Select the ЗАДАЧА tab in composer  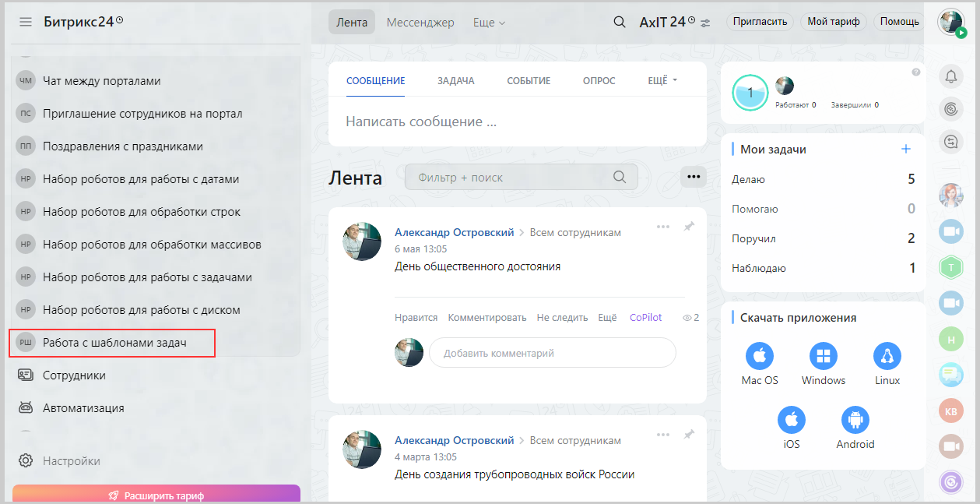pos(455,80)
